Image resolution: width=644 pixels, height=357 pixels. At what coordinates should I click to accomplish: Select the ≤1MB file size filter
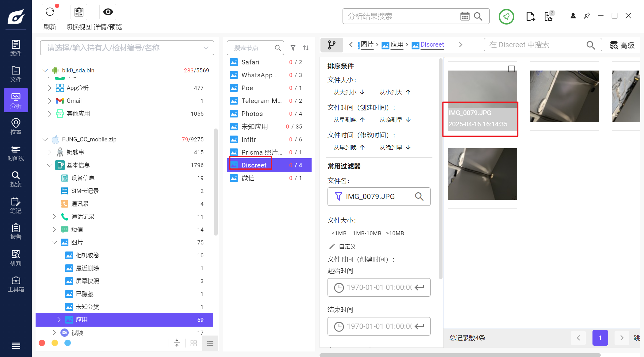click(x=339, y=233)
